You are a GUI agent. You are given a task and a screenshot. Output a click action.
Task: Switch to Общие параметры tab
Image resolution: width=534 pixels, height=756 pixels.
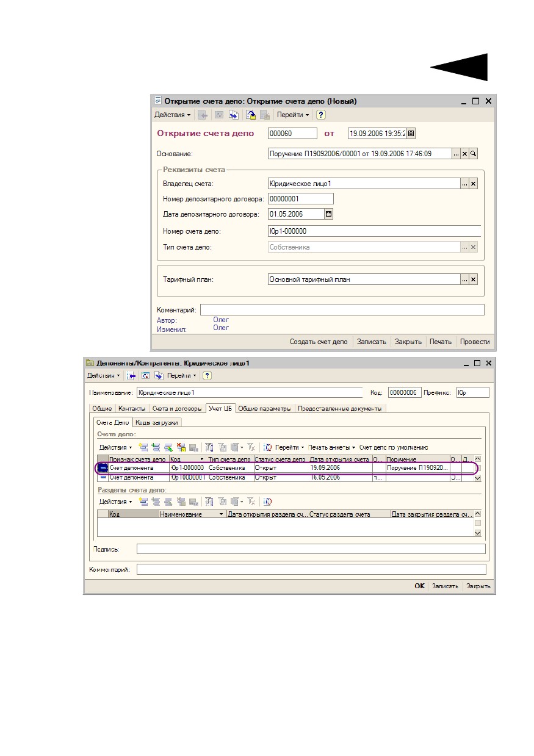tap(265, 408)
